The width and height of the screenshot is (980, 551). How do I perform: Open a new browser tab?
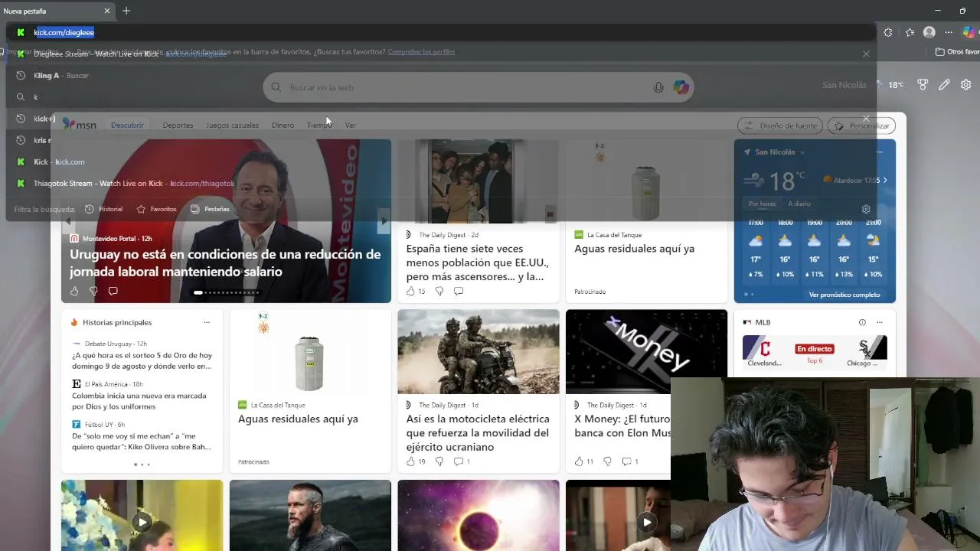(126, 11)
